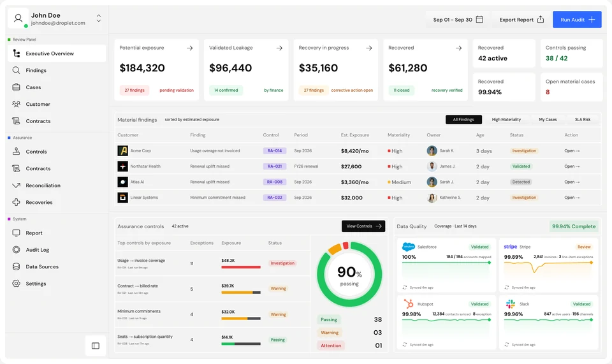This screenshot has height=364, width=612.
Task: Open the Audit Log
Action: coord(37,250)
